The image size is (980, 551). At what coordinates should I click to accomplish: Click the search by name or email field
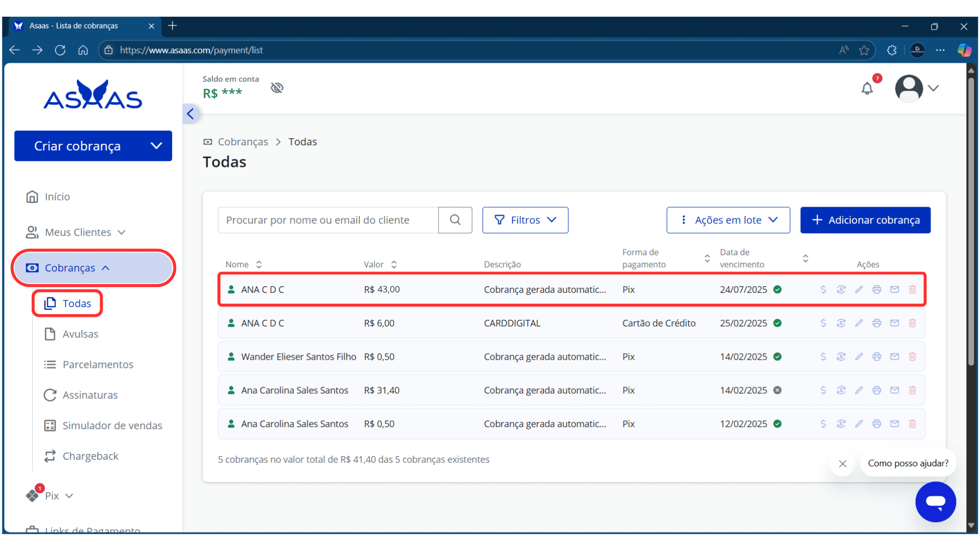[x=328, y=220]
